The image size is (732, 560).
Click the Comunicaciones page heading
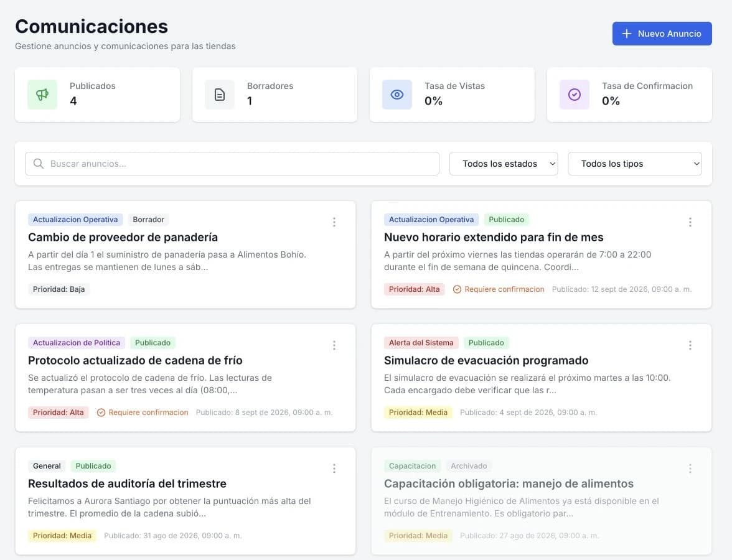(91, 27)
